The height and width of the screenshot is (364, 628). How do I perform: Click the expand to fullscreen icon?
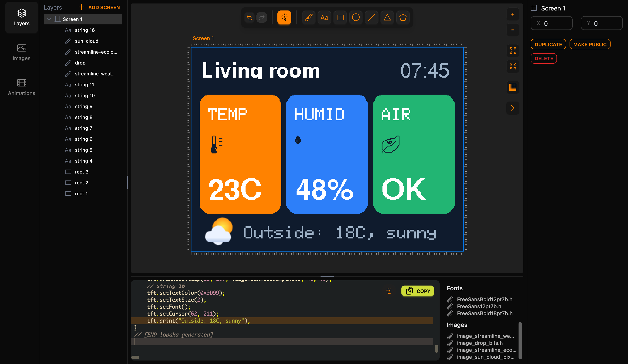click(513, 51)
